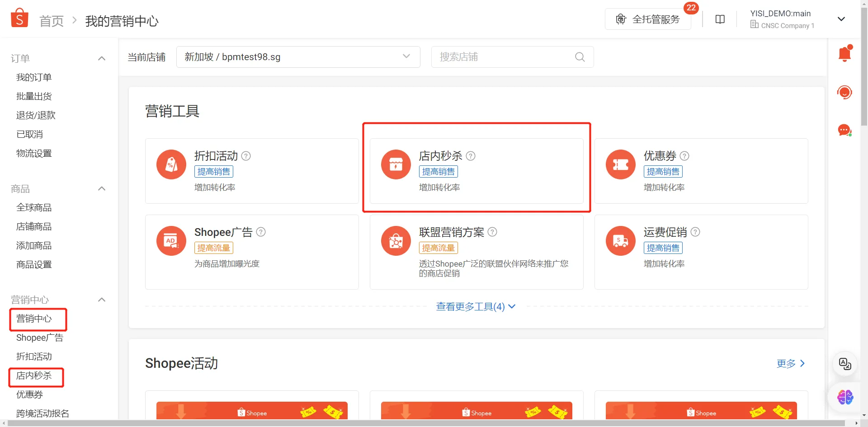Collapse the 订单 section in sidebar
This screenshot has height=427, width=868.
pos(102,58)
